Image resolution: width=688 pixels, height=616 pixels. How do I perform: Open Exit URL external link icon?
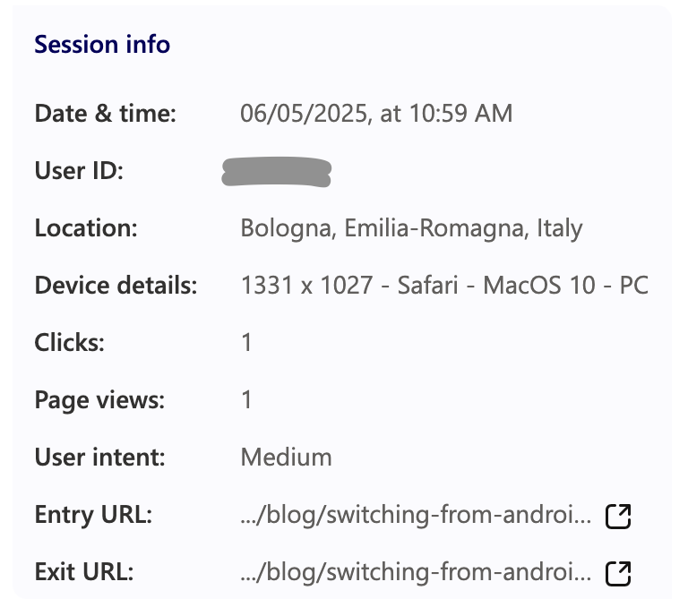coord(619,573)
